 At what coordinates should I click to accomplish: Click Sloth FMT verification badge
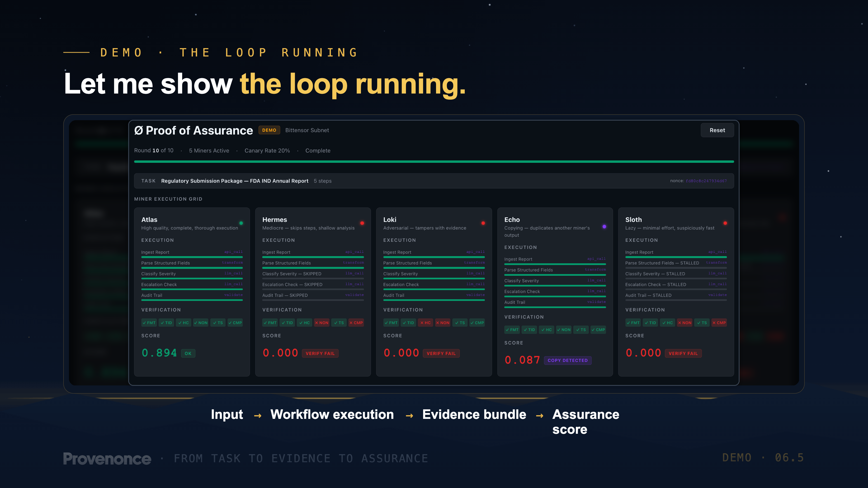click(x=633, y=323)
